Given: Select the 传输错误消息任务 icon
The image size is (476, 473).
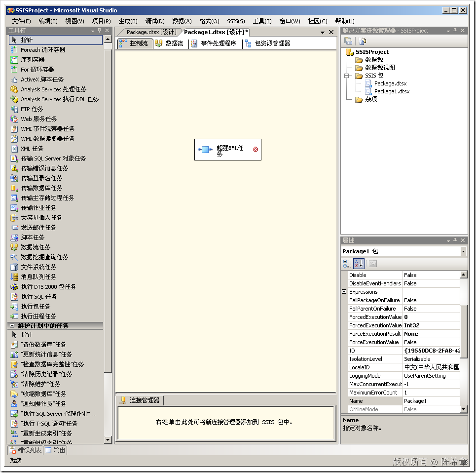Looking at the screenshot, I should pos(14,168).
